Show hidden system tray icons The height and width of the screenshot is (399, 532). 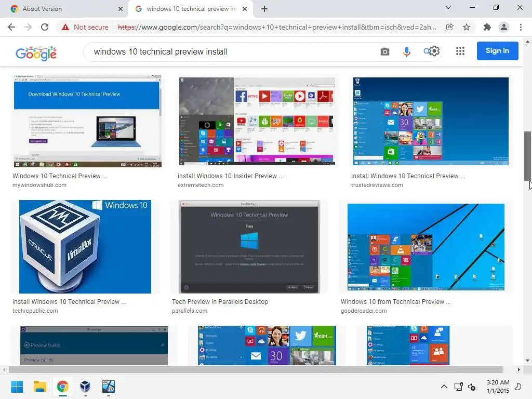pos(444,387)
